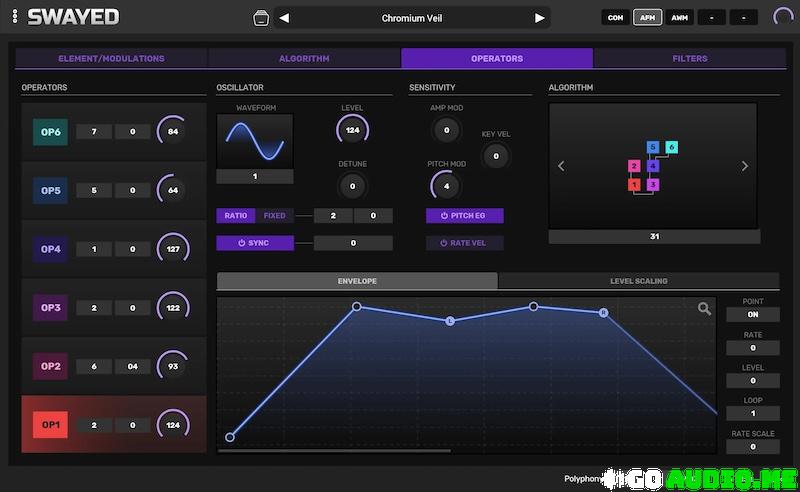Switch to the FILTERS tab

(689, 59)
